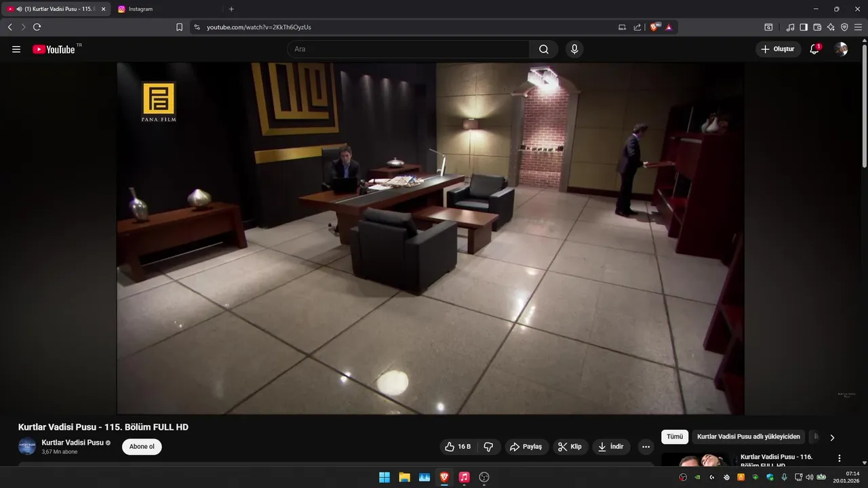Click the '3,67 Mn abone' subscriber count
Viewport: 868px width, 488px height.
click(x=60, y=452)
